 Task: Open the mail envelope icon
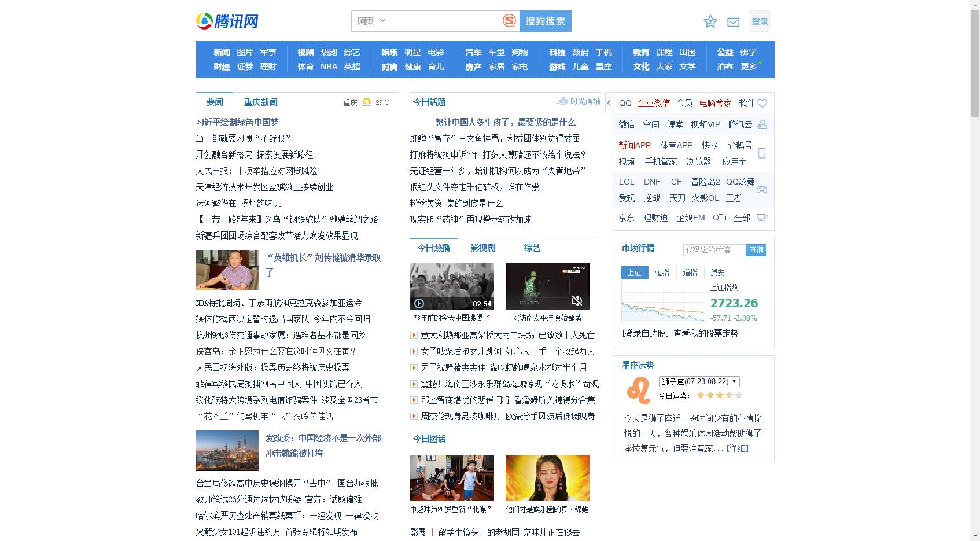[734, 22]
